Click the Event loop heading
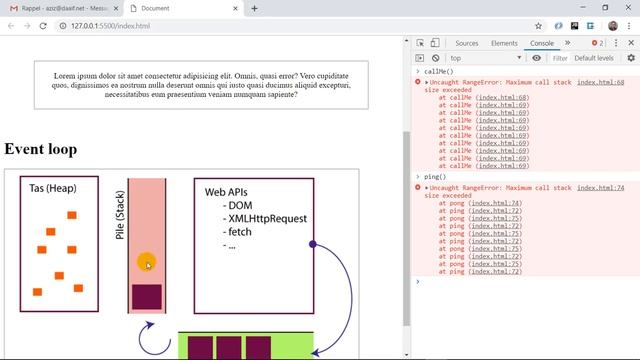 pyautogui.click(x=40, y=149)
